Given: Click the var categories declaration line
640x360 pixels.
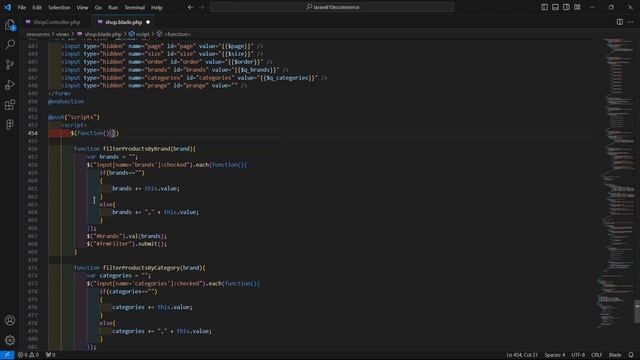Looking at the screenshot, I should [118, 276].
